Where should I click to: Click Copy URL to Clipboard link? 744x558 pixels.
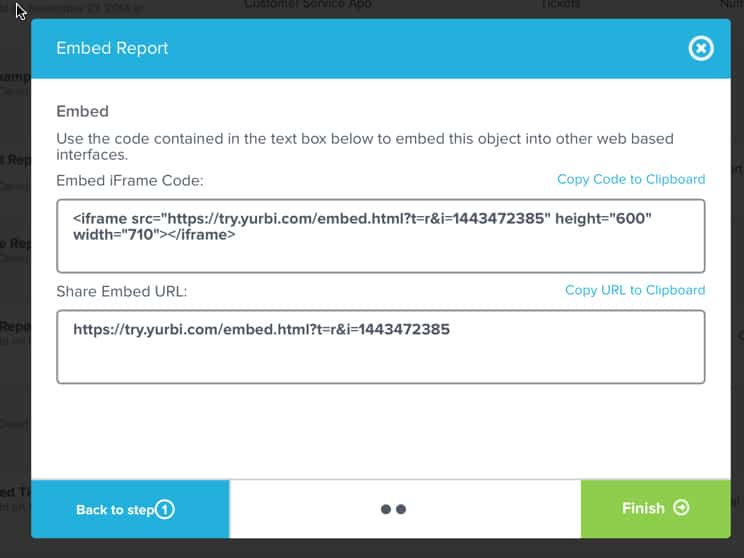click(x=634, y=290)
